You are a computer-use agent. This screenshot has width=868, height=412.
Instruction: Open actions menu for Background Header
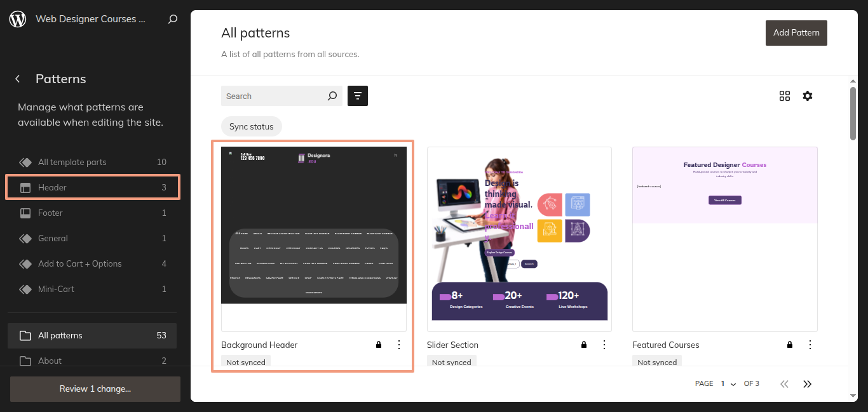pyautogui.click(x=399, y=345)
